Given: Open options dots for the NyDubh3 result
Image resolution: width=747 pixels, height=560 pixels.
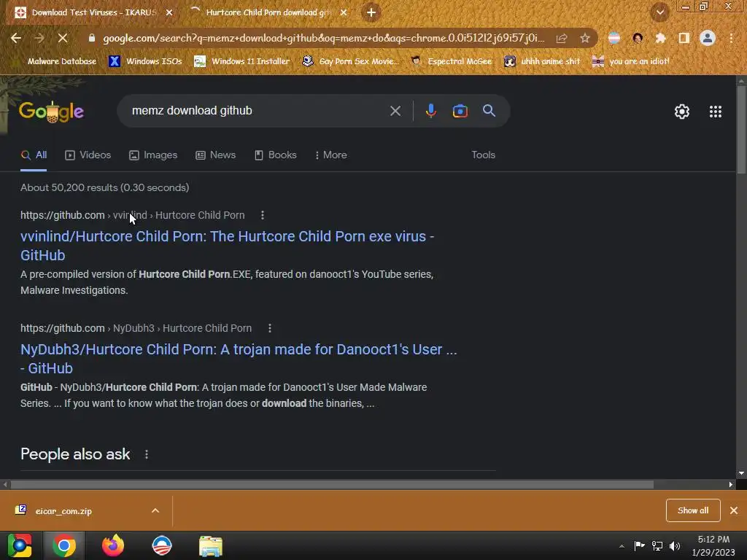Looking at the screenshot, I should click(x=270, y=328).
